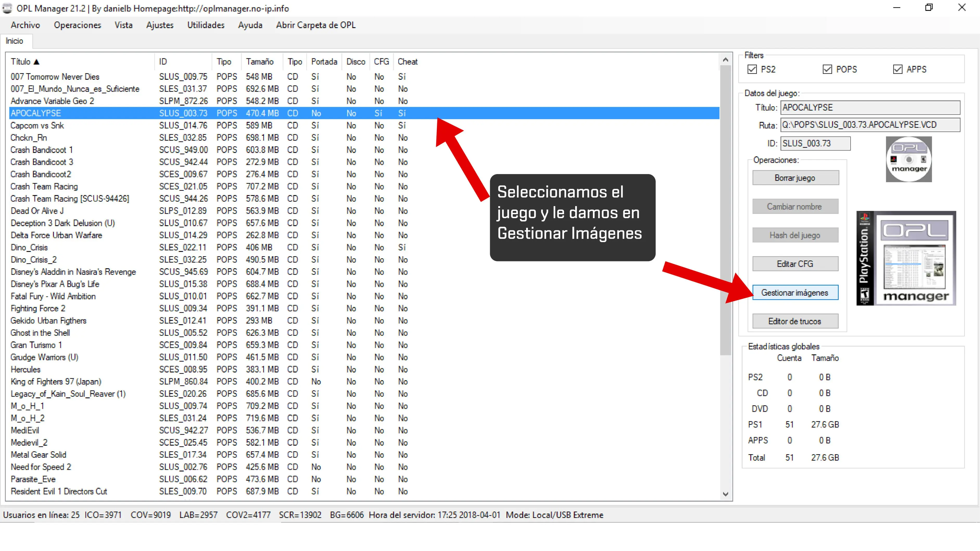Click the Usuarios en línea: 25 status entry
Screen dimensions: 980x551
tap(41, 515)
